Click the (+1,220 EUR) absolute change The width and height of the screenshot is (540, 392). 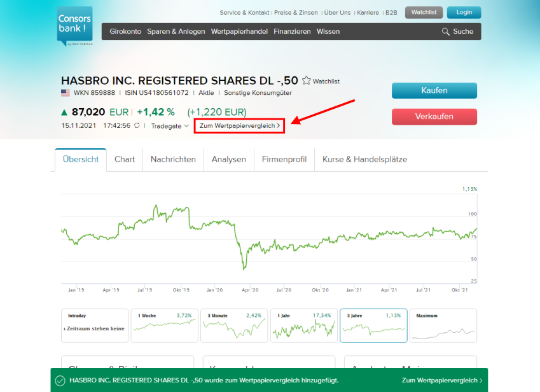pyautogui.click(x=217, y=112)
